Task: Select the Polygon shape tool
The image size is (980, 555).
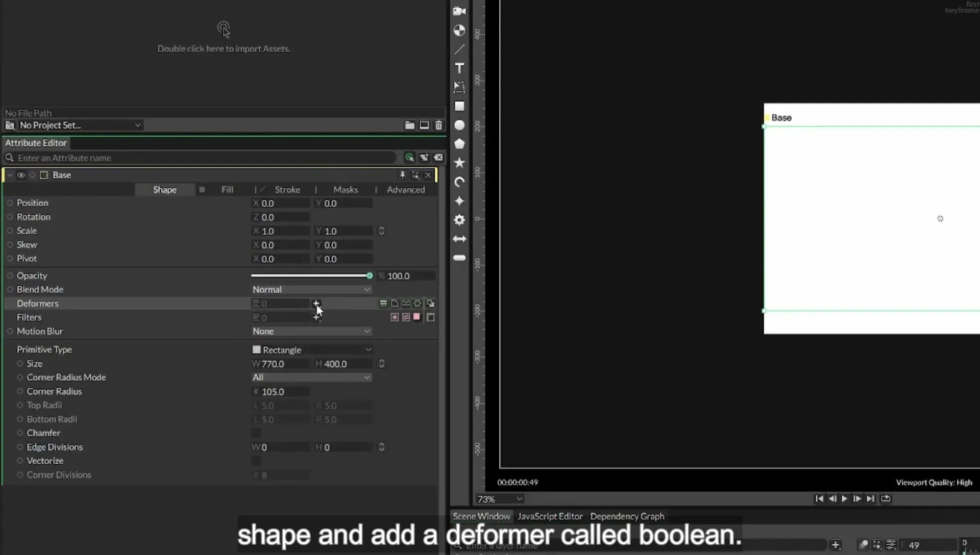Action: coord(459,144)
